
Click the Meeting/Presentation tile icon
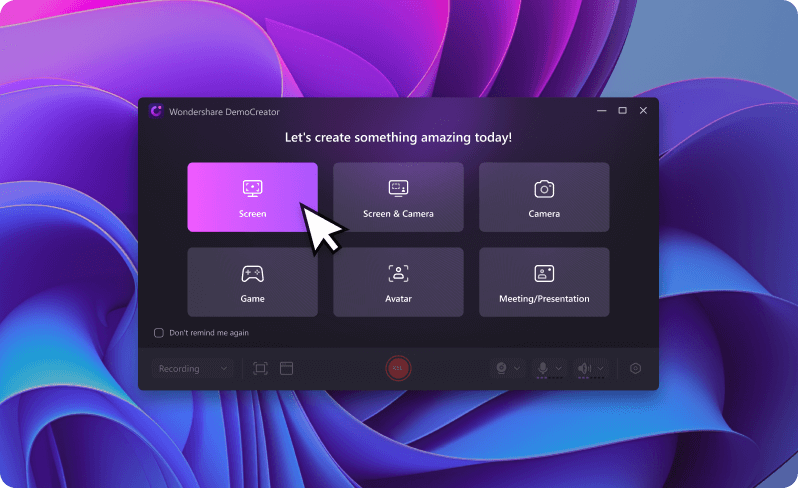point(544,273)
